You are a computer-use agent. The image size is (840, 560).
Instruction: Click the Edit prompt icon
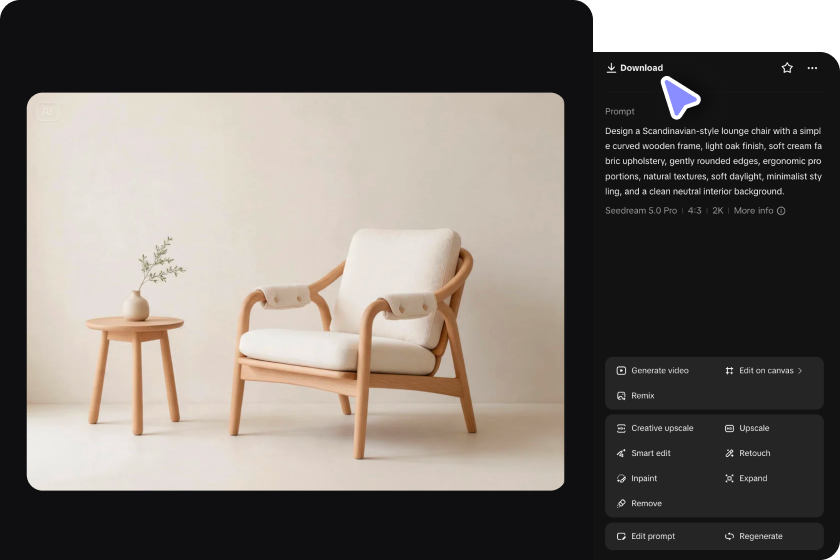tap(621, 536)
